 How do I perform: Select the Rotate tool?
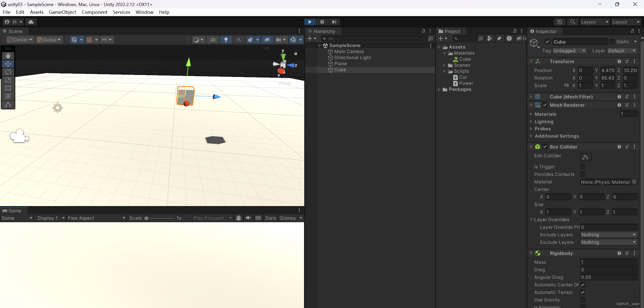tap(8, 72)
